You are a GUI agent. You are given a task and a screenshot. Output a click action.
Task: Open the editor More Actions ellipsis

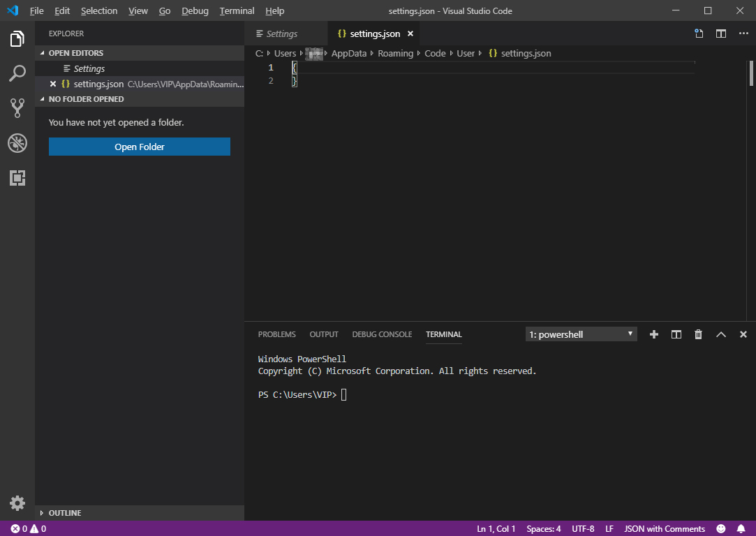(743, 33)
